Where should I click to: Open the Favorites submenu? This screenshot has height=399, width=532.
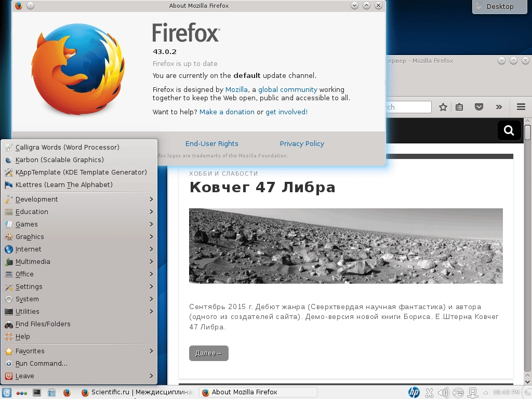(79, 351)
